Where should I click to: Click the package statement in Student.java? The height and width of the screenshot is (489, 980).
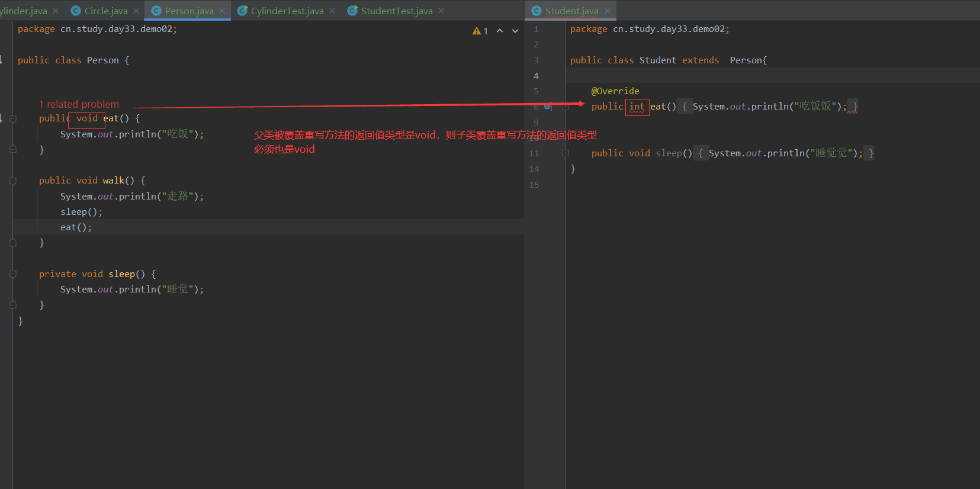[x=650, y=29]
